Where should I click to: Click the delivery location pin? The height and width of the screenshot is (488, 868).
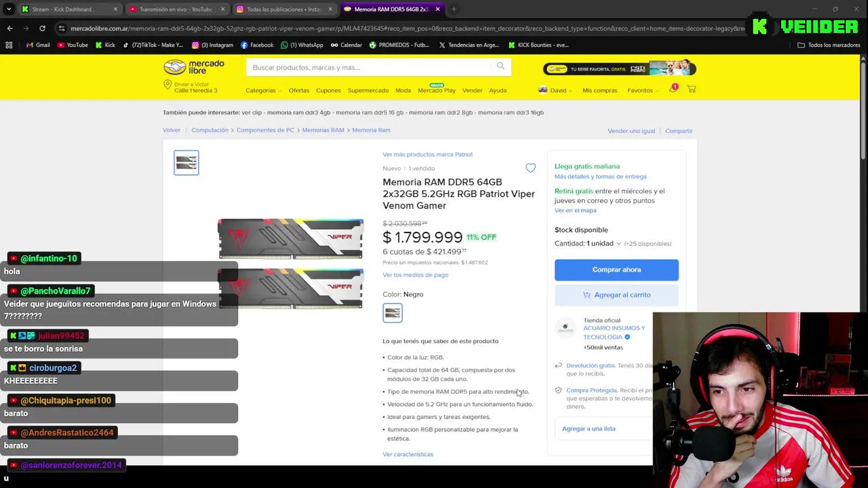[x=167, y=85]
